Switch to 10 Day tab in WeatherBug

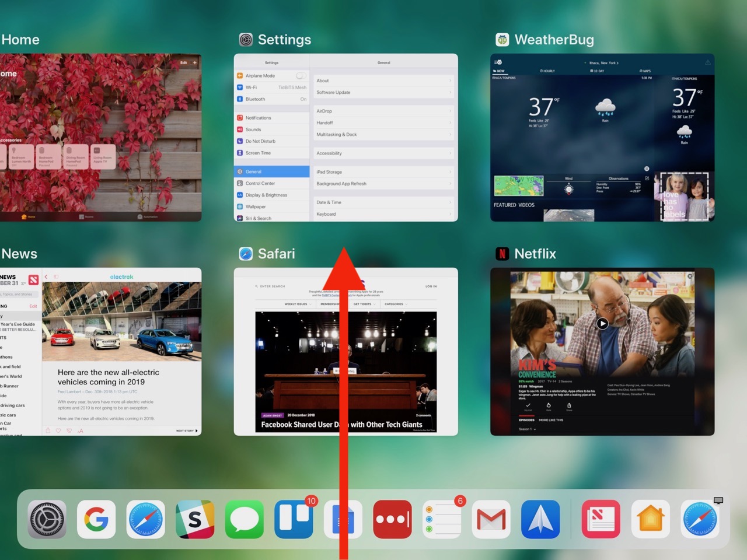click(598, 71)
